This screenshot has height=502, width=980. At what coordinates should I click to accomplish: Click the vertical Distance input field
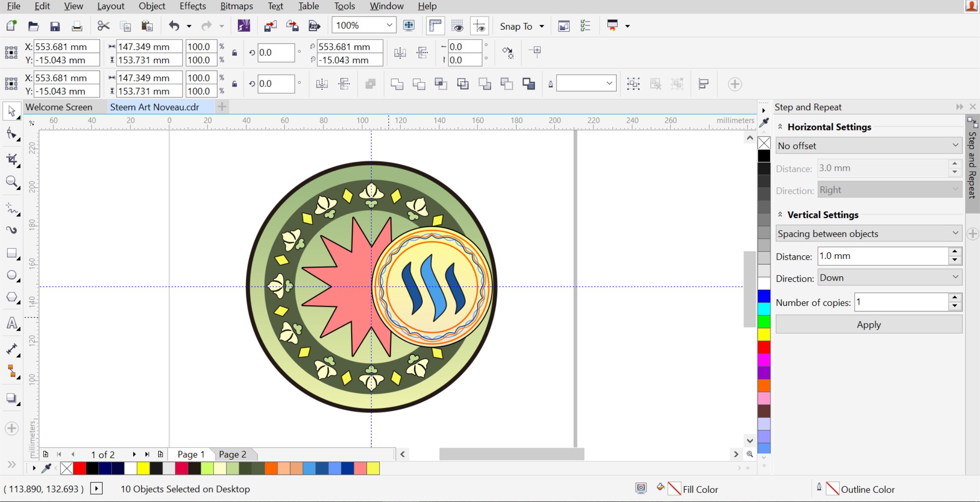[x=883, y=256]
